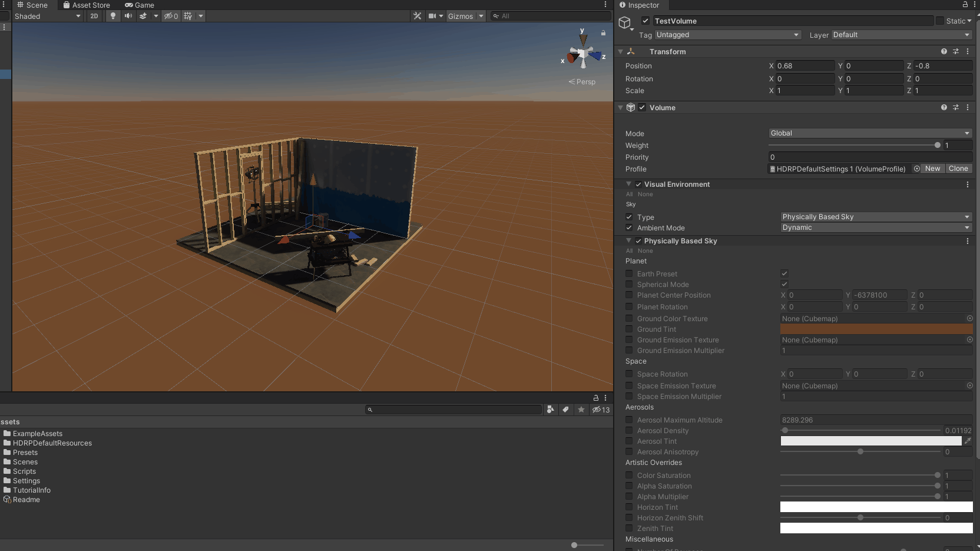Image resolution: width=980 pixels, height=551 pixels.
Task: Open the sky Type dropdown
Action: coord(876,217)
